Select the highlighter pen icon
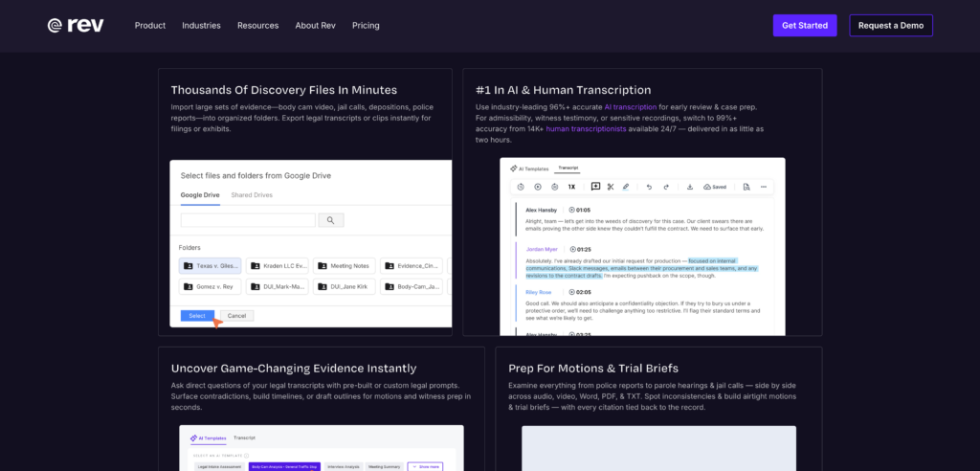The width and height of the screenshot is (980, 471). click(x=626, y=187)
